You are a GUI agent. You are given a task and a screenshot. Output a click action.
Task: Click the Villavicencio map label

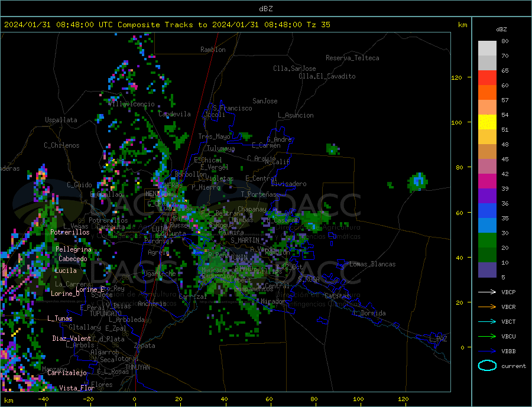(x=132, y=104)
